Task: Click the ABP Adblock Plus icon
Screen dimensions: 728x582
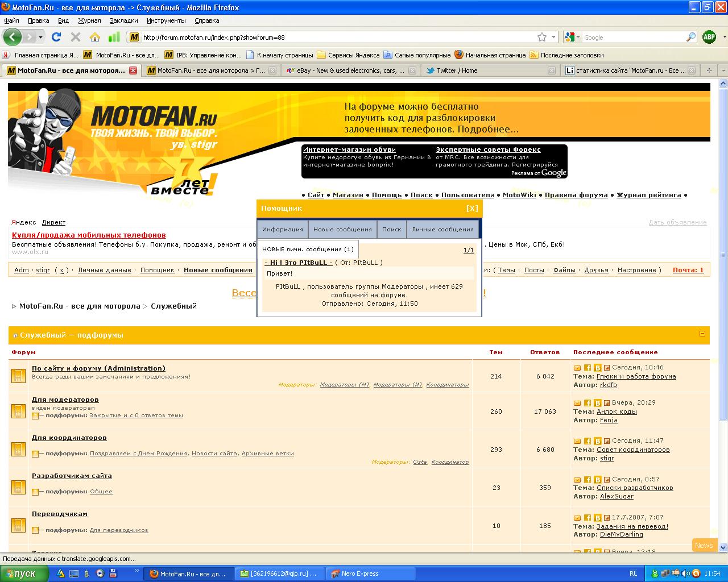Action: tap(709, 37)
